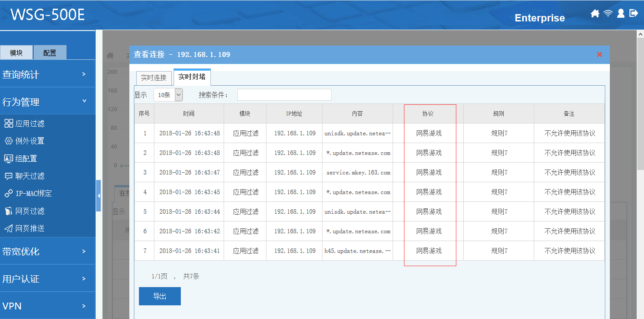Open 网页推送 in the sidebar
This screenshot has height=319, width=644.
coord(30,228)
